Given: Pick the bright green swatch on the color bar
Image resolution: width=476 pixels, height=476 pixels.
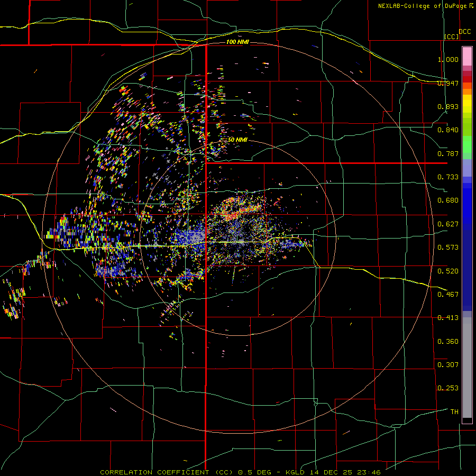Looking at the screenshot, I should click(467, 144).
